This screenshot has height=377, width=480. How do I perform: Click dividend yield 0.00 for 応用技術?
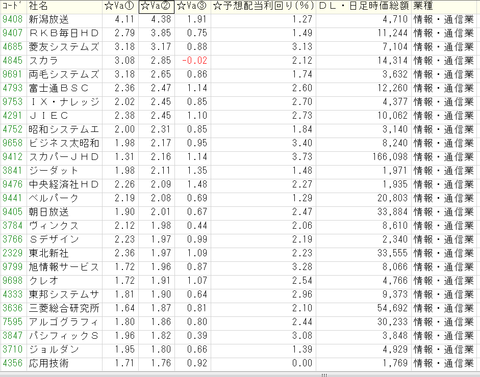[302, 363]
